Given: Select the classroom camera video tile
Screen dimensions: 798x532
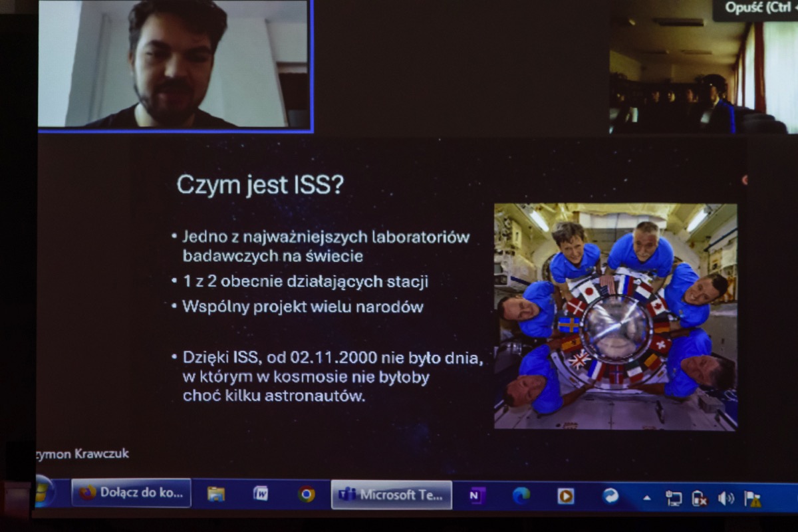Looking at the screenshot, I should (x=703, y=73).
